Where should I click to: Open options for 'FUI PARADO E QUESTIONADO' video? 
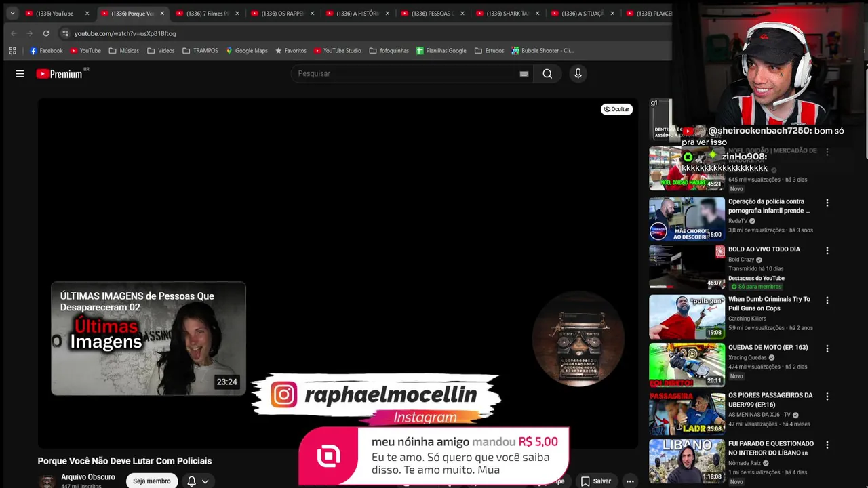(827, 445)
